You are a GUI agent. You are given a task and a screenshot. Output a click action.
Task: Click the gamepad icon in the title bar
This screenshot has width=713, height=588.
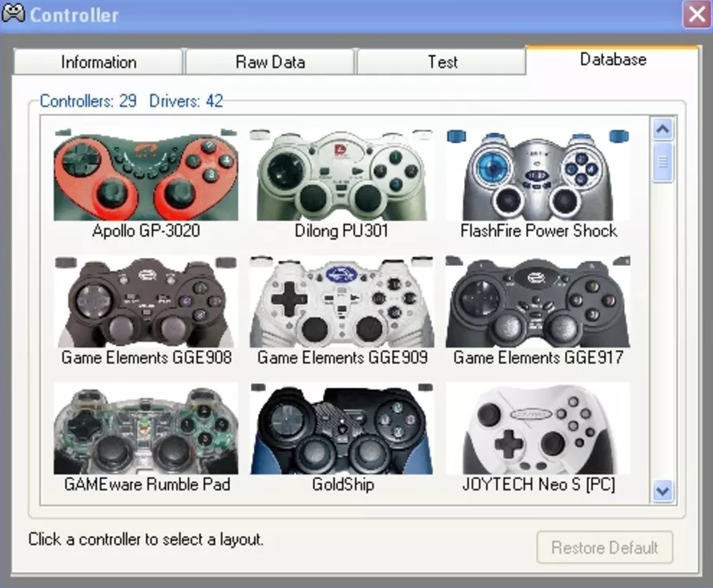(14, 14)
